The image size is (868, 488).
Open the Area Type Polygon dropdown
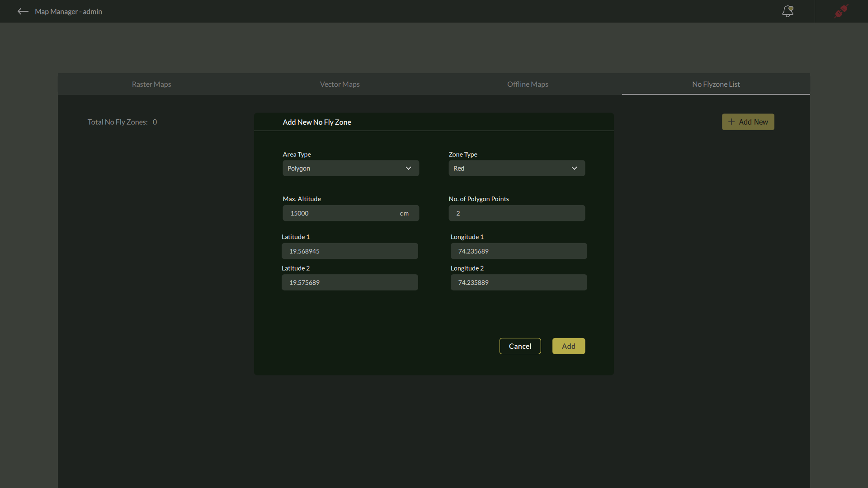351,168
